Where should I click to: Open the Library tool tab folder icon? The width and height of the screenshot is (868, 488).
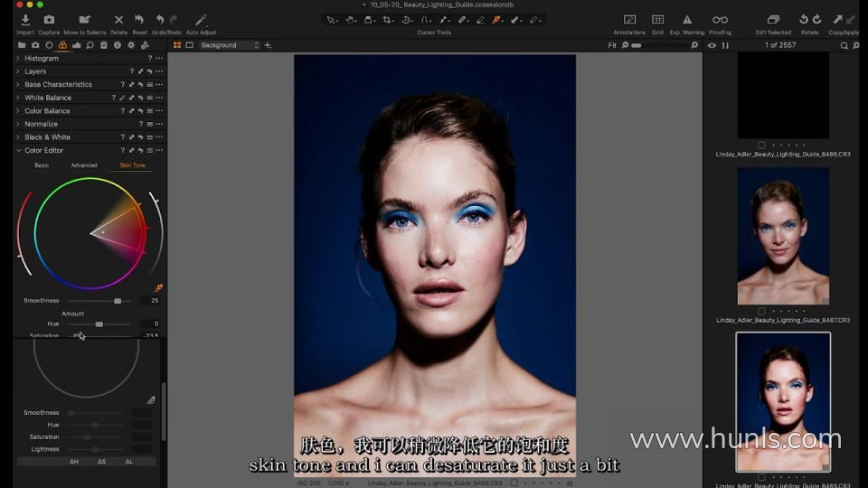[22, 45]
